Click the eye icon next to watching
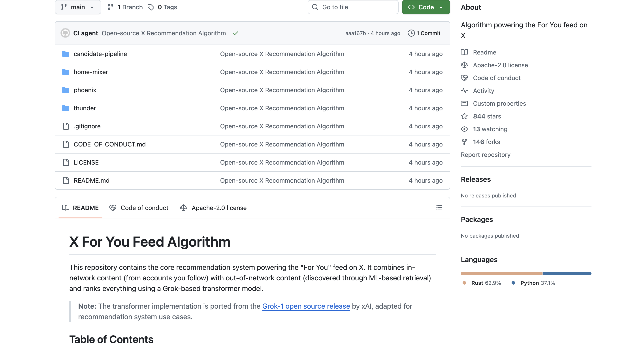This screenshot has height=349, width=644. (x=464, y=129)
